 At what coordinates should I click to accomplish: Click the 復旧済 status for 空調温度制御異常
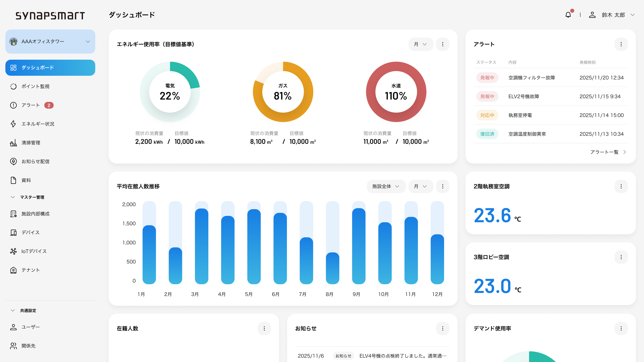487,134
